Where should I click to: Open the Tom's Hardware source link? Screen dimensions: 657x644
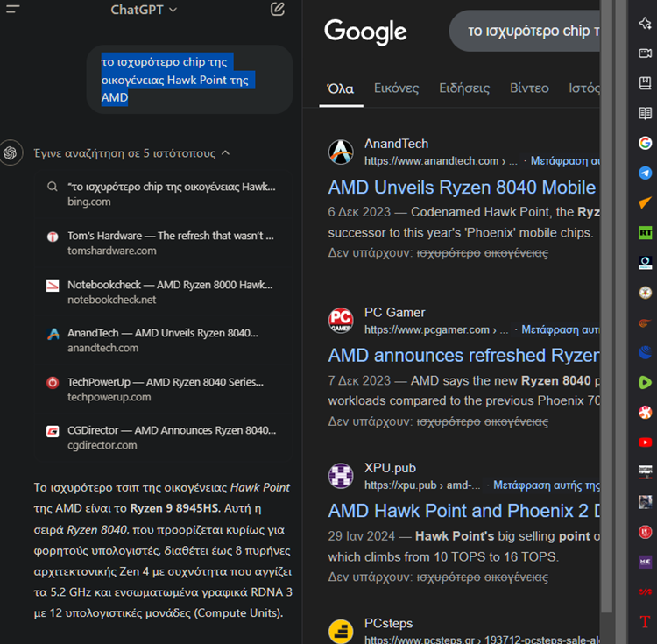pos(164,243)
